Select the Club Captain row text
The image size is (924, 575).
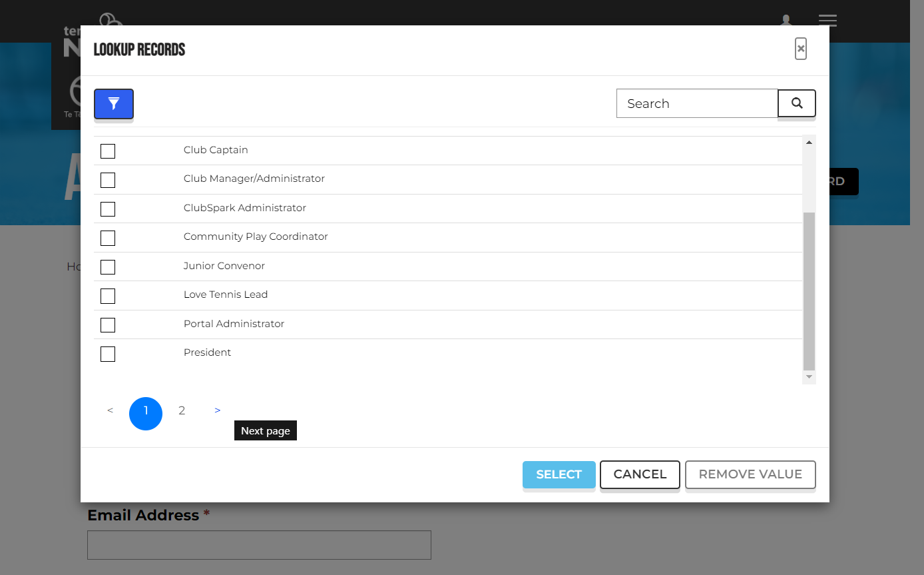pyautogui.click(x=216, y=150)
